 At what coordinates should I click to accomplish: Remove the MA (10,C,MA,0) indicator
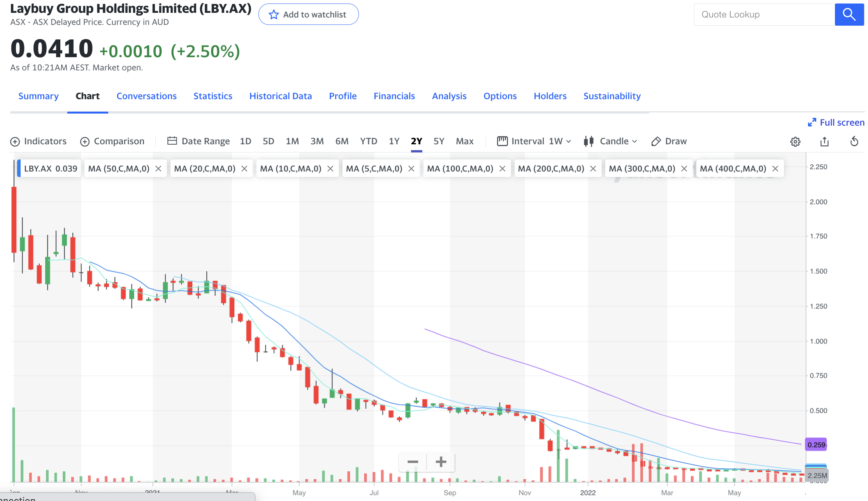pyautogui.click(x=330, y=168)
